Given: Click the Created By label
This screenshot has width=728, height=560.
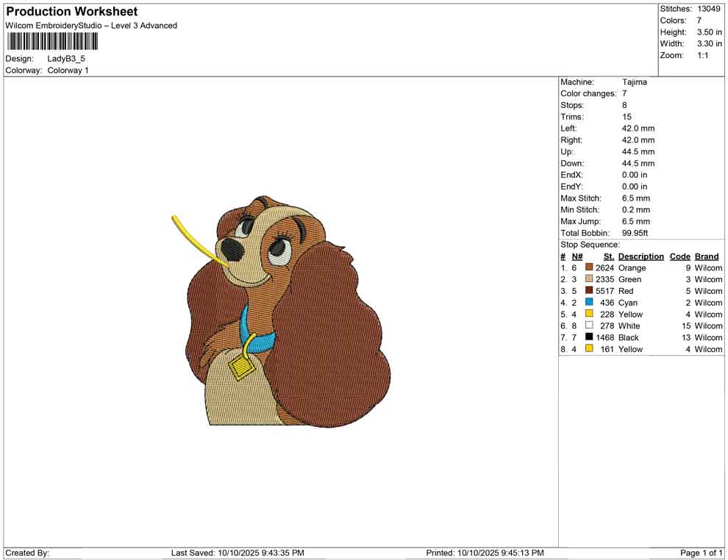Looking at the screenshot, I should point(27,553).
